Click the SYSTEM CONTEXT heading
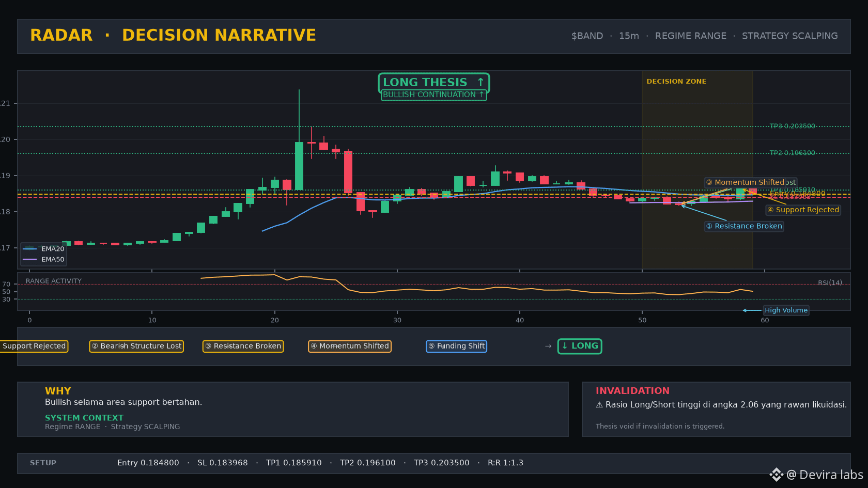The height and width of the screenshot is (488, 868). click(84, 418)
